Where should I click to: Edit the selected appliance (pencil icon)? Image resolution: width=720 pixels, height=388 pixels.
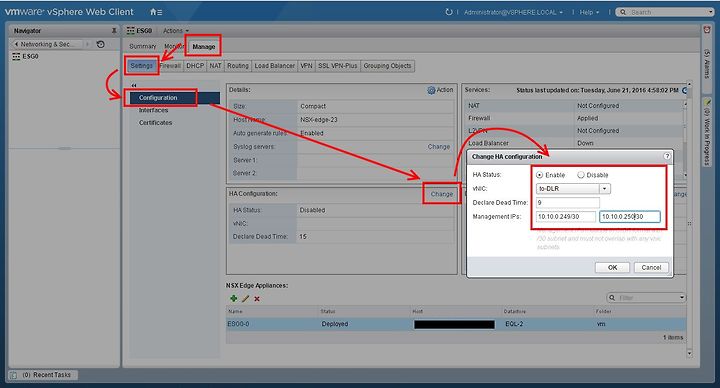(x=245, y=298)
